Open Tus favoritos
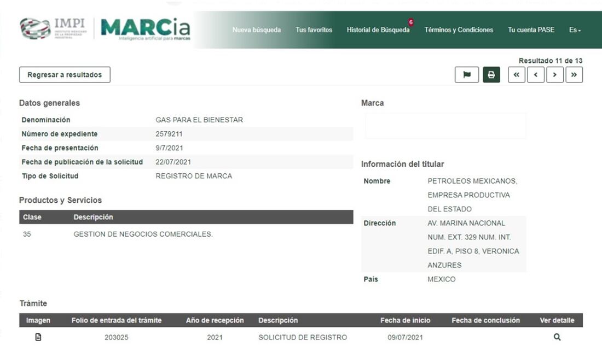 314,30
